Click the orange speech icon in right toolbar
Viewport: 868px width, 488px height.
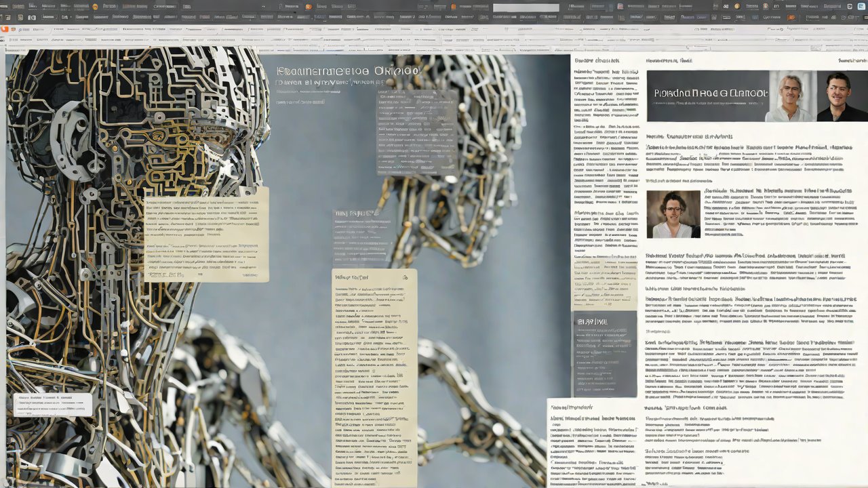[791, 17]
